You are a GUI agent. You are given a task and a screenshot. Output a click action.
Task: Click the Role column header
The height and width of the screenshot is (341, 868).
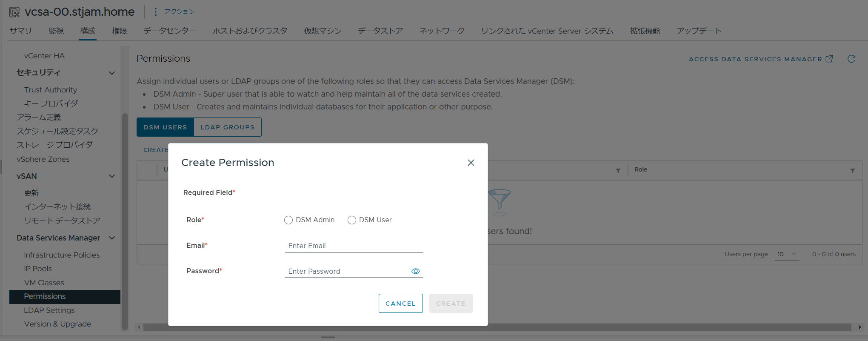(641, 169)
